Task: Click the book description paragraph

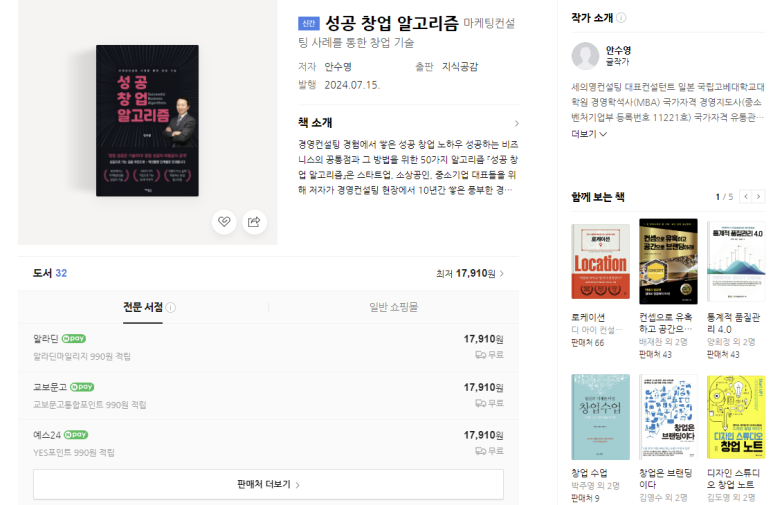Action: coord(408,167)
